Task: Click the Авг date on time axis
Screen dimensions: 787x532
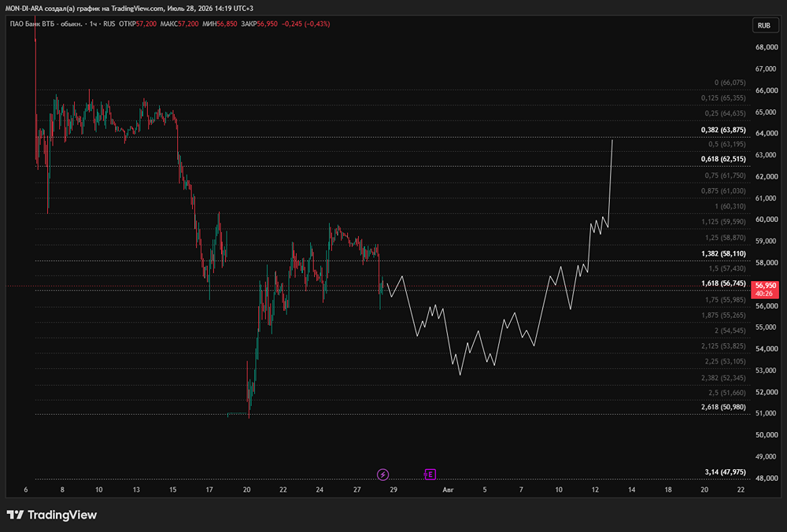Action: pos(449,490)
